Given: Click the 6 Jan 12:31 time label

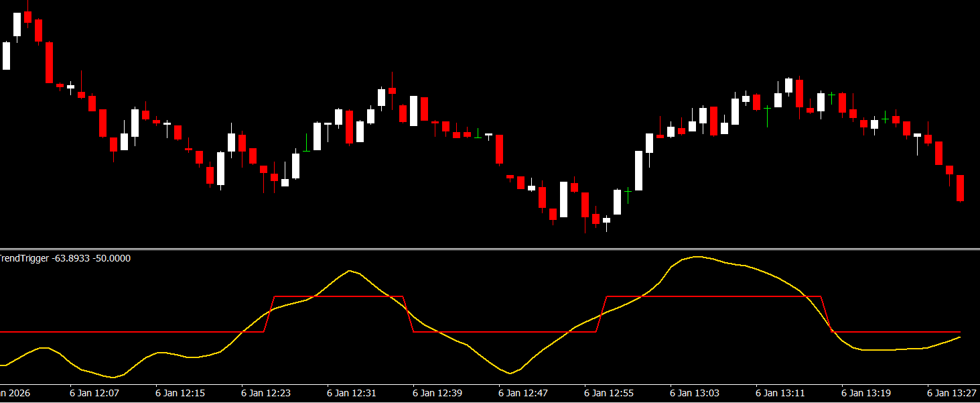Looking at the screenshot, I should [352, 392].
